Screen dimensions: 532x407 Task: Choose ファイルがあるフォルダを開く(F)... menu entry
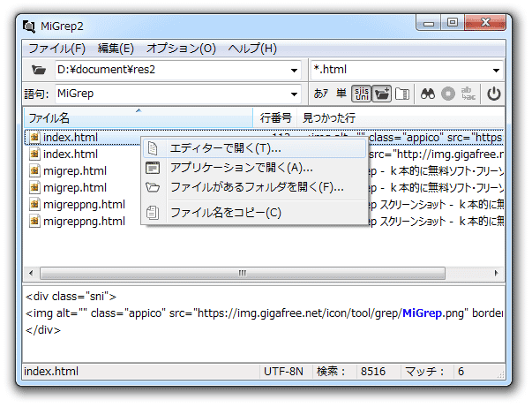[254, 187]
